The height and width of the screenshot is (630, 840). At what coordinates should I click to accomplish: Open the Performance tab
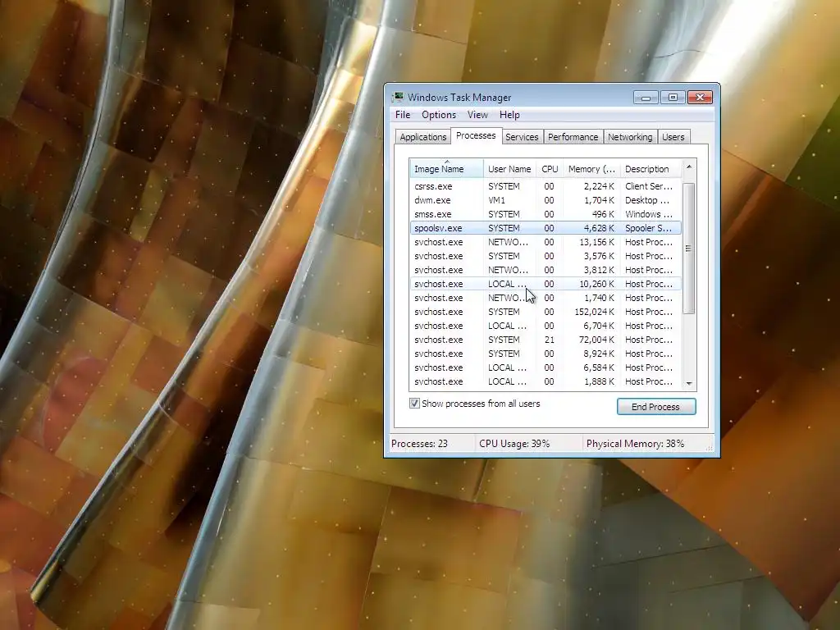point(573,137)
